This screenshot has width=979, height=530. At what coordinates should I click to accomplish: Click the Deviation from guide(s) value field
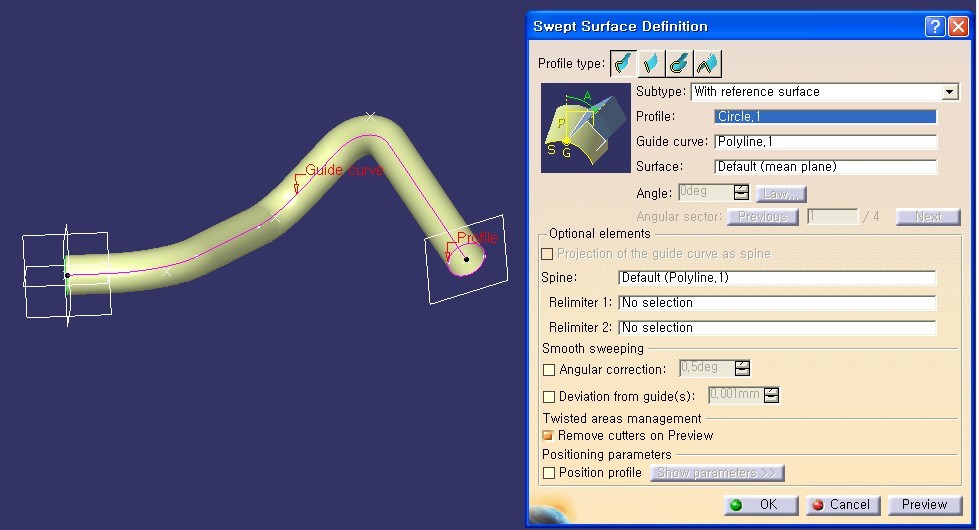[x=735, y=395]
